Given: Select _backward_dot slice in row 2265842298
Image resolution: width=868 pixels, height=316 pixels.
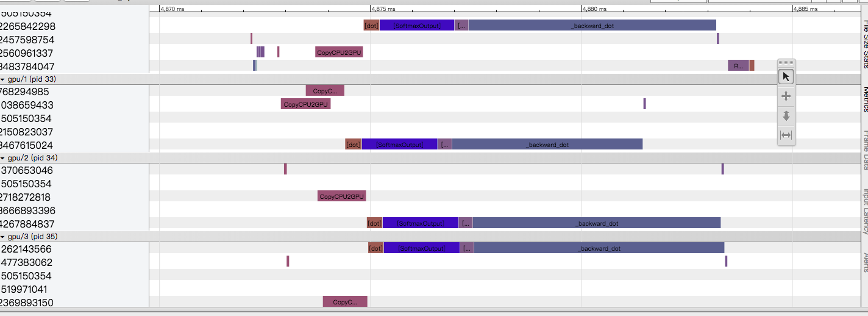Looking at the screenshot, I should pos(592,25).
